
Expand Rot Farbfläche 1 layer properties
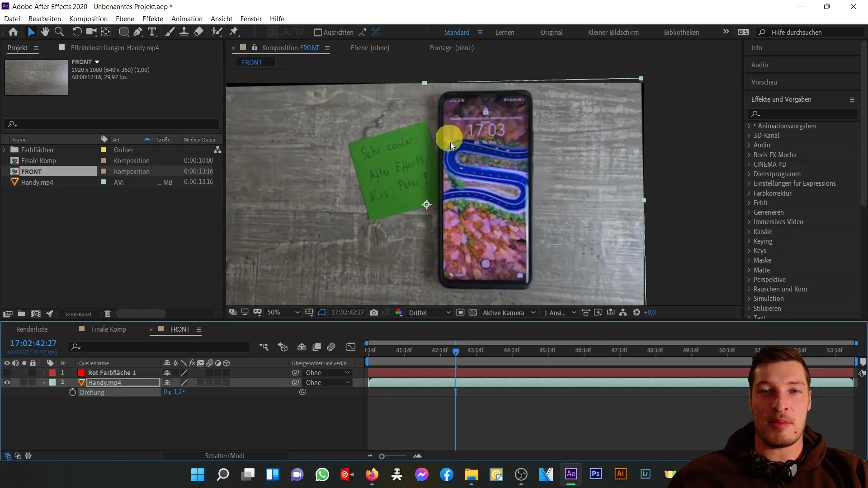tap(44, 373)
